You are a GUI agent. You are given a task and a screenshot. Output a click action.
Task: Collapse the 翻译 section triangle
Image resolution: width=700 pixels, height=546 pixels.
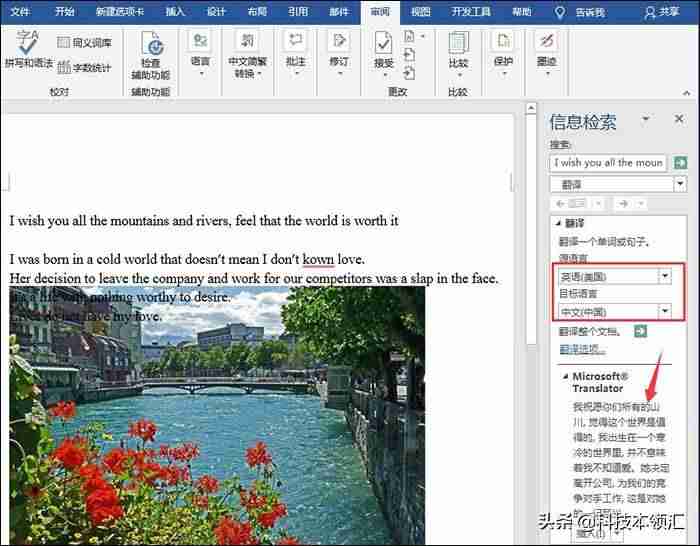[558, 223]
